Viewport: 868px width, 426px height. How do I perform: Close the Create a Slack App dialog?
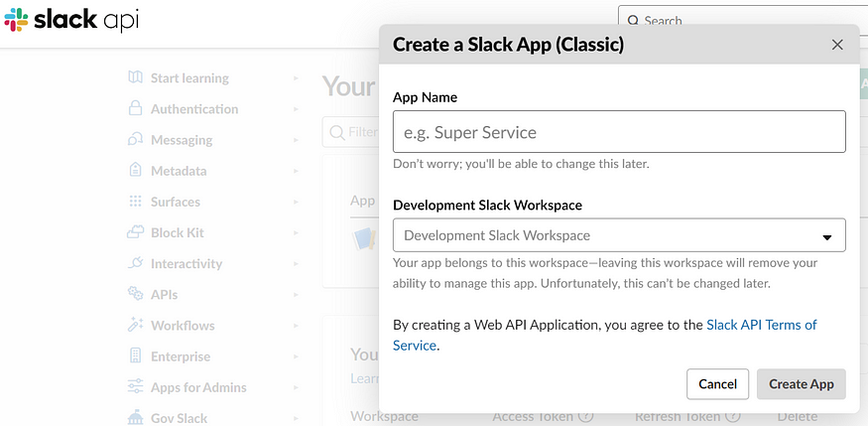837,45
